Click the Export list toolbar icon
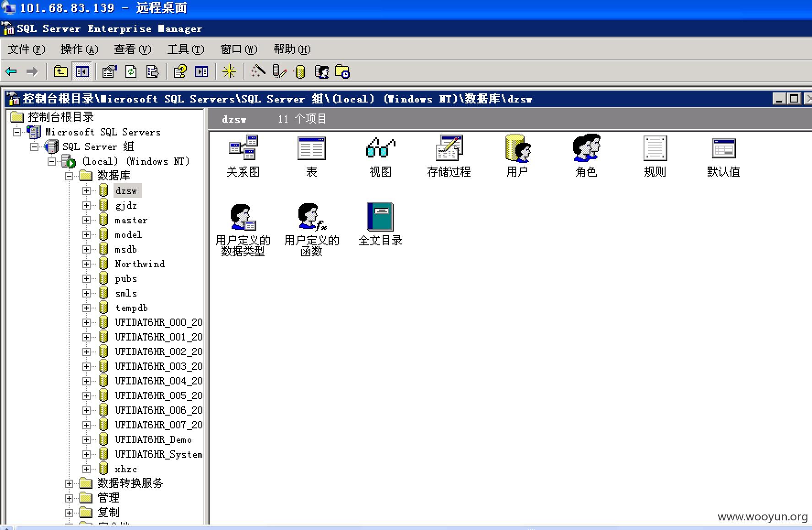 click(152, 71)
